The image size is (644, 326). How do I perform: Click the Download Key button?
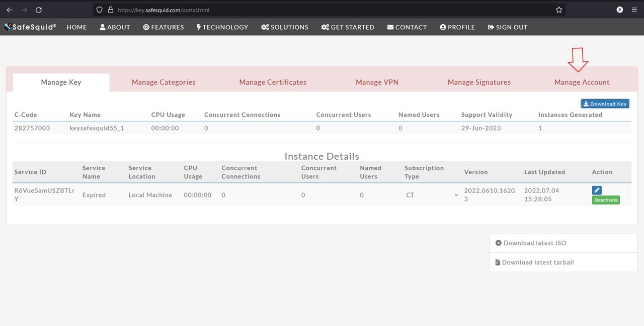pos(605,104)
